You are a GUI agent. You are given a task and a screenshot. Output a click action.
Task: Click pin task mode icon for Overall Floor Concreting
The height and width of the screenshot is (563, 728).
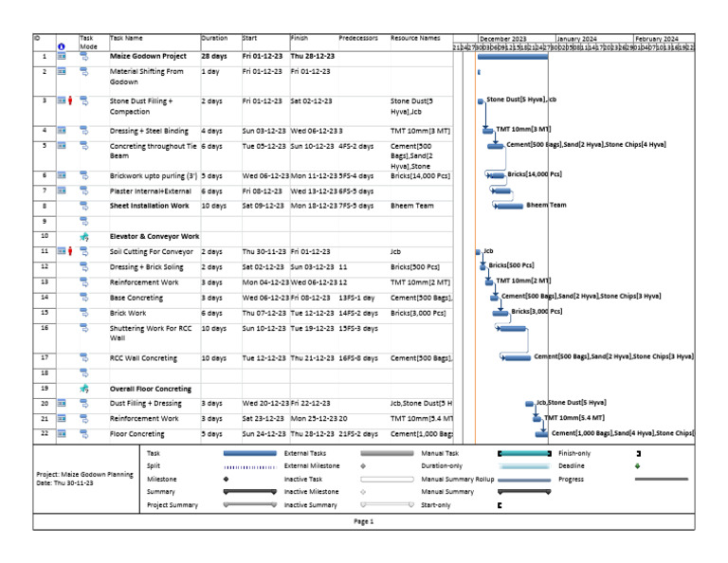(84, 389)
